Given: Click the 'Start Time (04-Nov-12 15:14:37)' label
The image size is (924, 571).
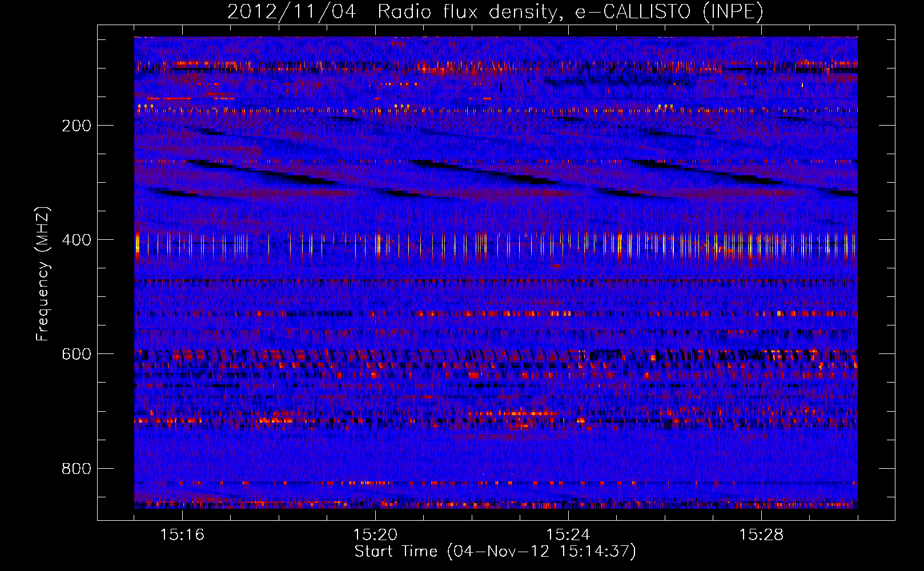Looking at the screenshot, I should tap(495, 552).
